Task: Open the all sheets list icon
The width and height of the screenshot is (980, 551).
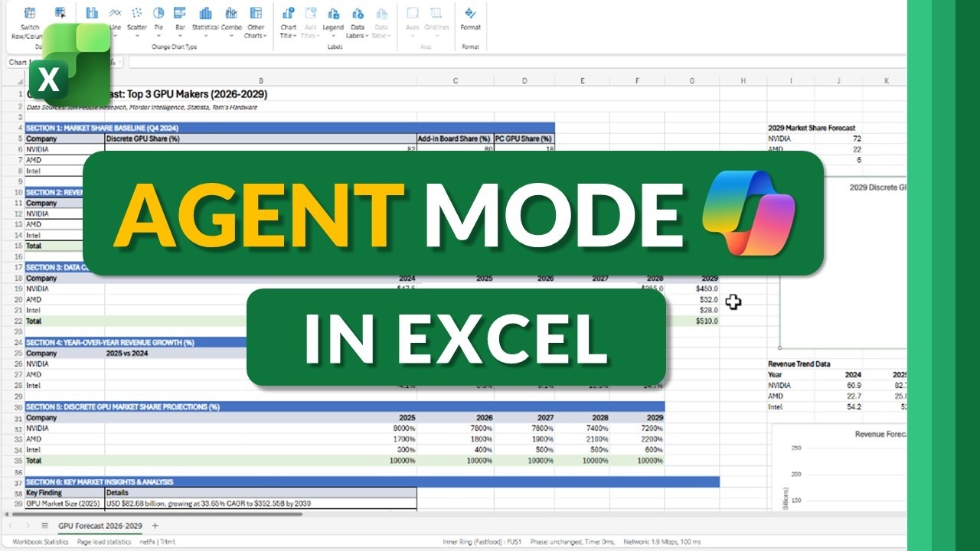Action: coord(44,526)
